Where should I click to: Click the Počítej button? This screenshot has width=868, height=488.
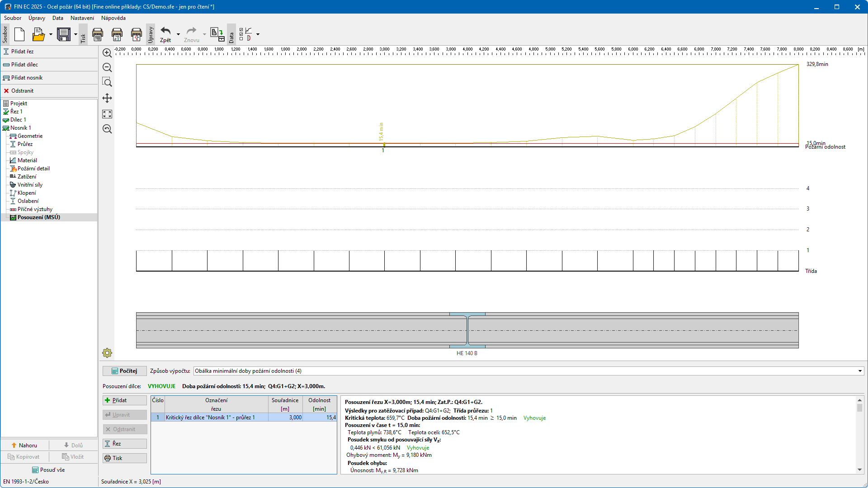pos(124,371)
